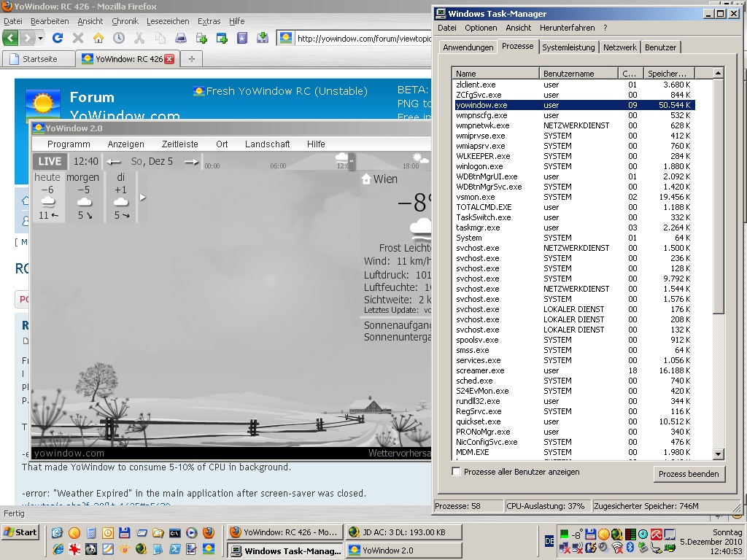Select heute forecast in YoWindow

(47, 196)
